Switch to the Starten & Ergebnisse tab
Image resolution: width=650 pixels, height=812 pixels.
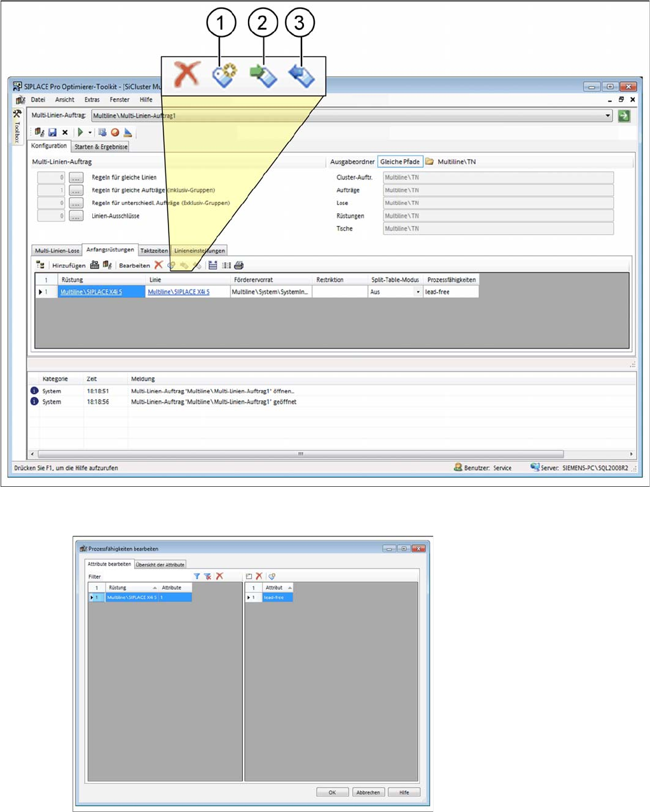(x=101, y=147)
